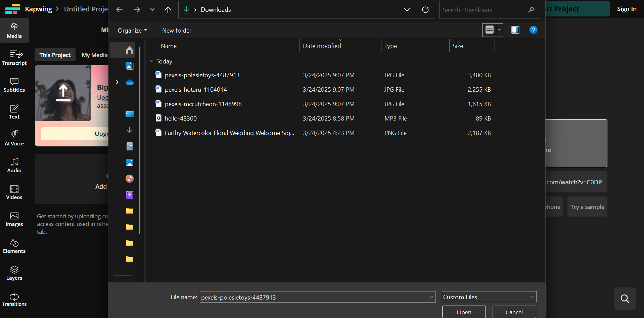Open the Transitions panel
Image resolution: width=644 pixels, height=318 pixels.
pyautogui.click(x=14, y=300)
